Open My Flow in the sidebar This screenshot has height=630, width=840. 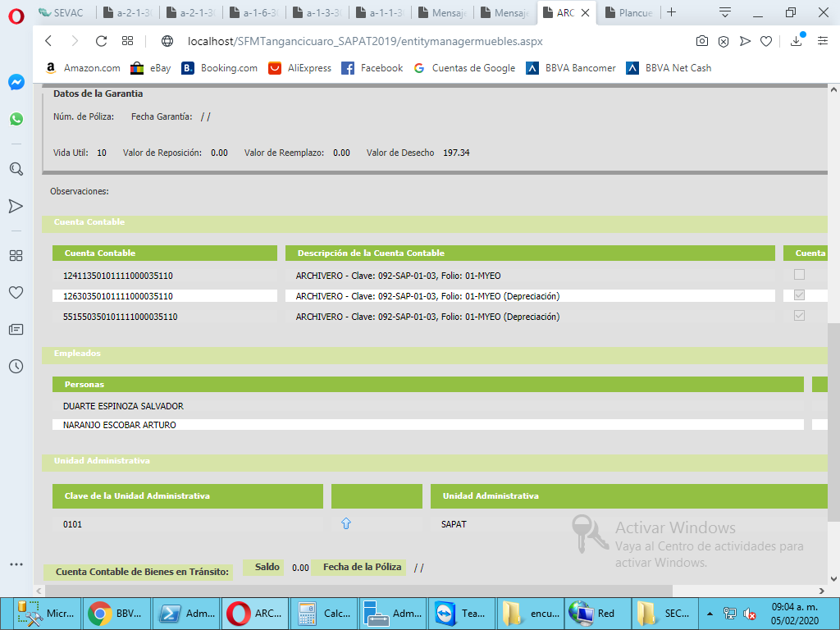tap(16, 206)
